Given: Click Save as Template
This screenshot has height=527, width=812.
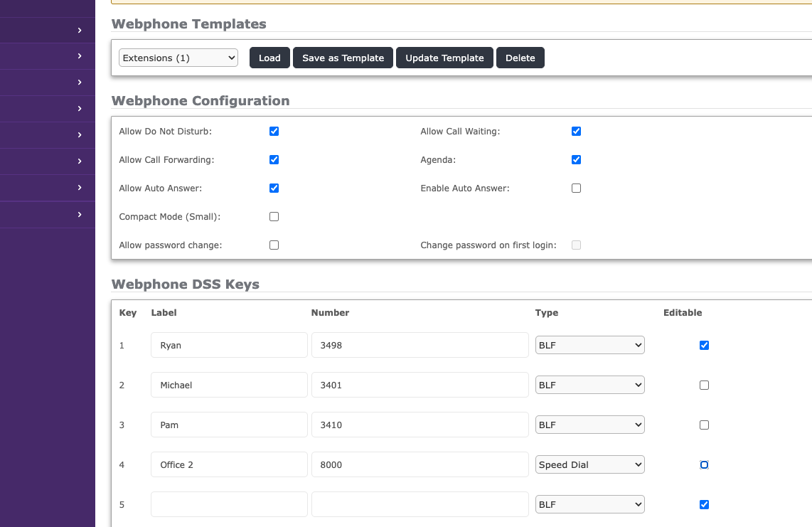Looking at the screenshot, I should (x=343, y=58).
